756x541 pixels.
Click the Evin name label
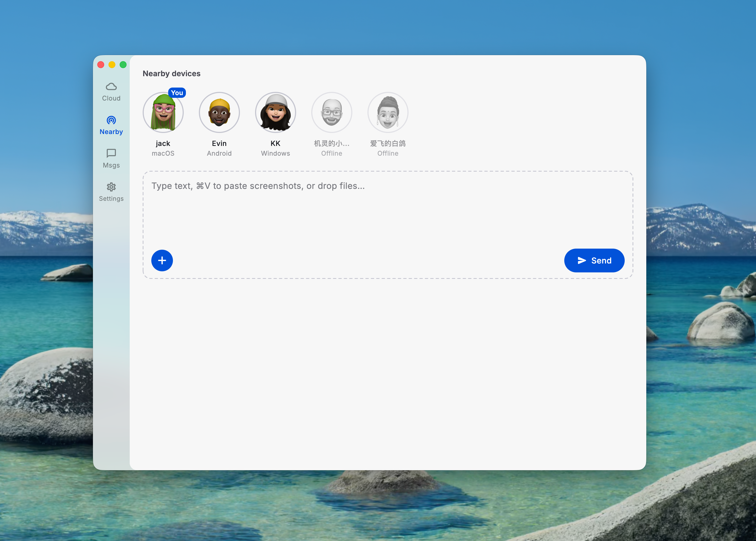coord(219,143)
